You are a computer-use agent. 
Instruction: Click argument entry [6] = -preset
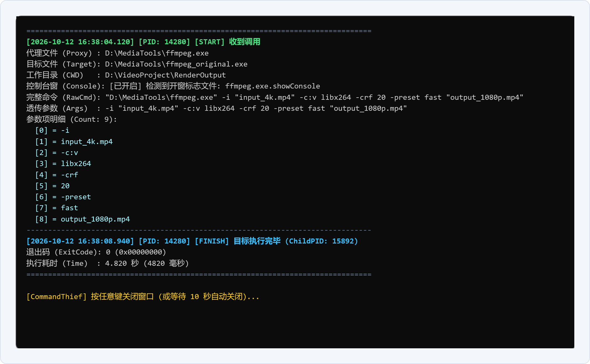coord(63,197)
